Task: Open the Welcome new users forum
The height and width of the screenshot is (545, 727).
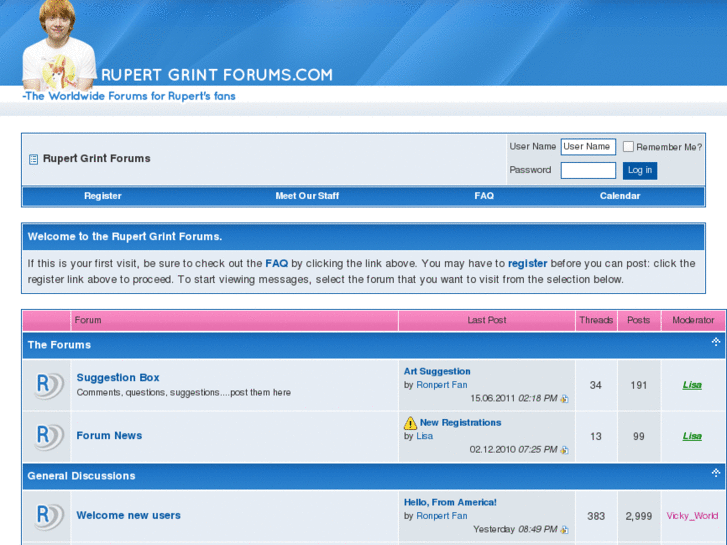Action: pos(128,515)
